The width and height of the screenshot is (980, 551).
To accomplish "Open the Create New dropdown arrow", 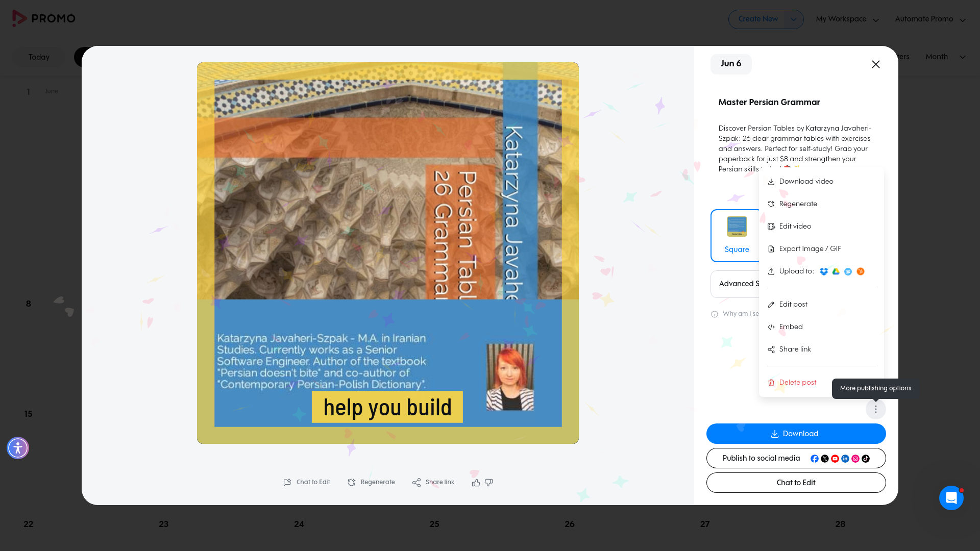I will (x=793, y=19).
